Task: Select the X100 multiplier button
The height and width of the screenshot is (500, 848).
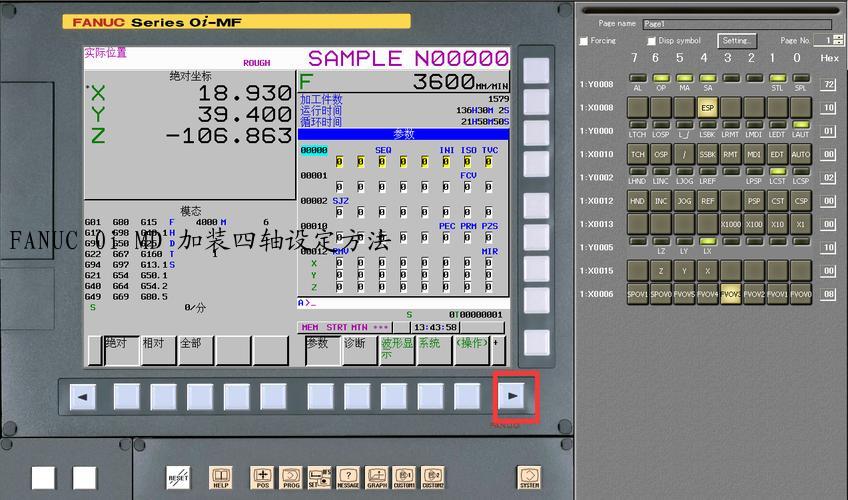Action: click(x=754, y=224)
